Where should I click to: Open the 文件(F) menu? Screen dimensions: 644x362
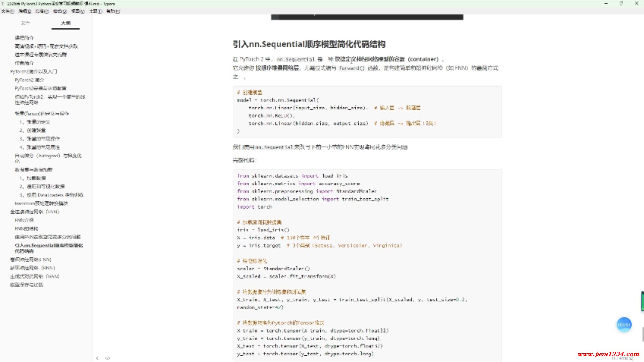click(x=7, y=11)
